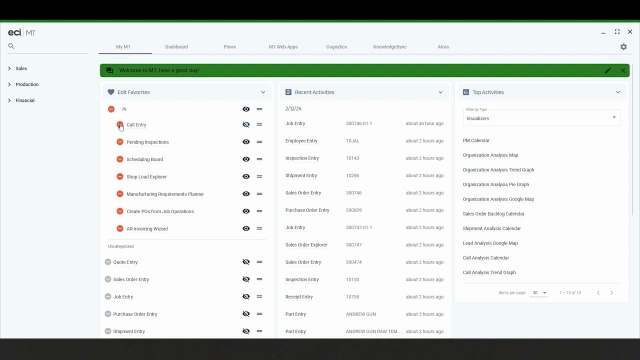Grab the reorder handle for Pending Inspections

click(259, 142)
